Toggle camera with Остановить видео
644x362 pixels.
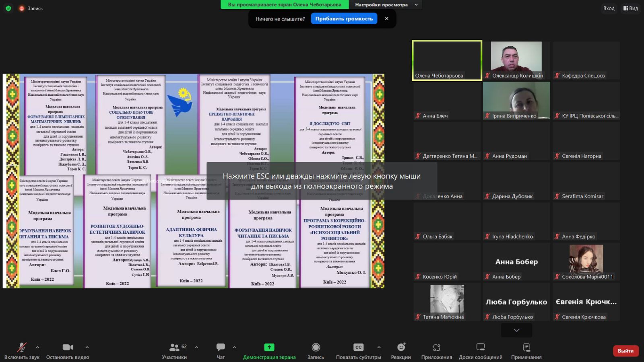coord(68,348)
